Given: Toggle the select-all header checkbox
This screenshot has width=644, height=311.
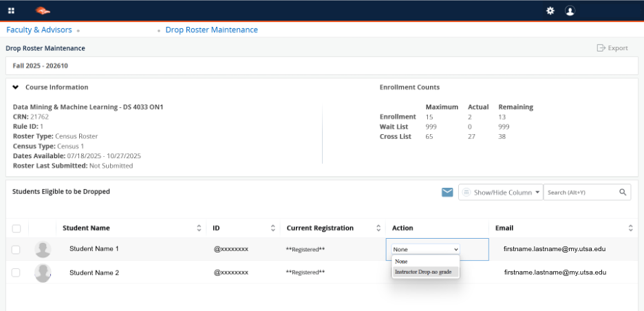Looking at the screenshot, I should (17, 228).
